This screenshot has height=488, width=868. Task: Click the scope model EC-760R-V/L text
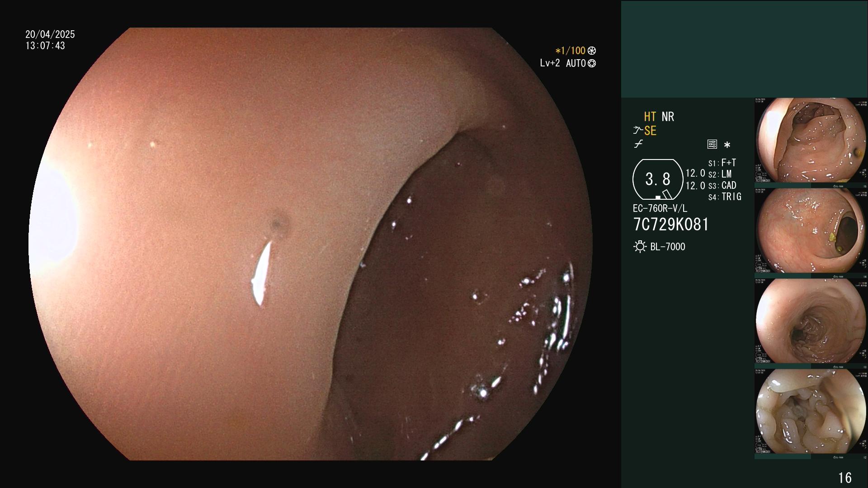(660, 208)
